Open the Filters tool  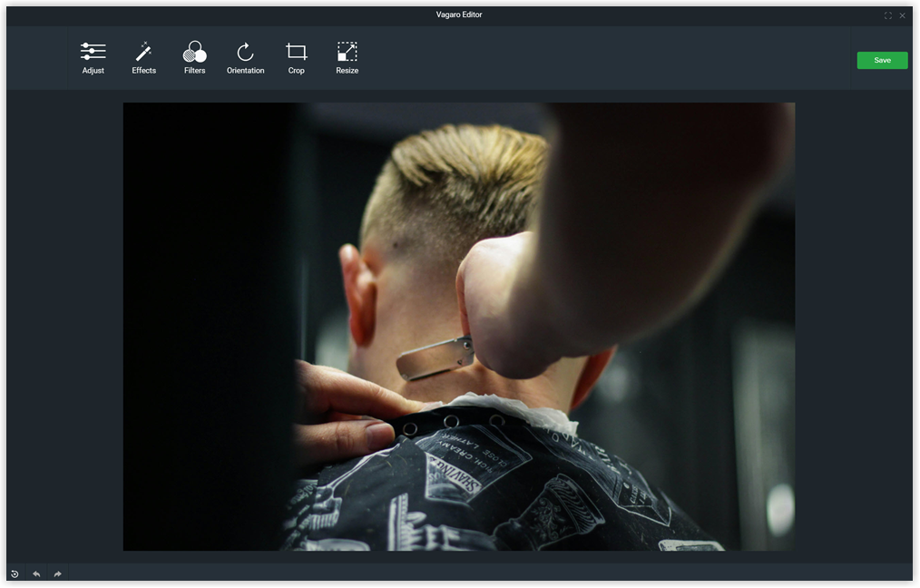click(x=195, y=59)
